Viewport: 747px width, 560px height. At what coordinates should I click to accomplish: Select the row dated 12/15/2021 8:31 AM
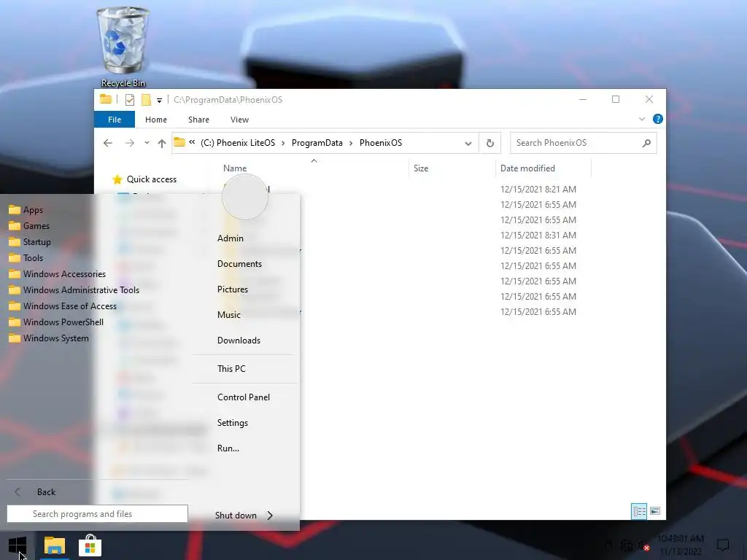(x=538, y=236)
